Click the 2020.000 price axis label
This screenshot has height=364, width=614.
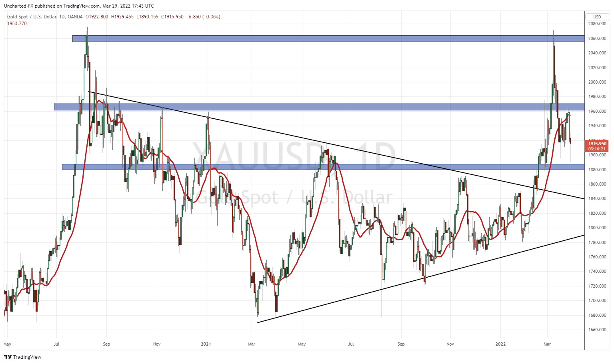point(597,68)
